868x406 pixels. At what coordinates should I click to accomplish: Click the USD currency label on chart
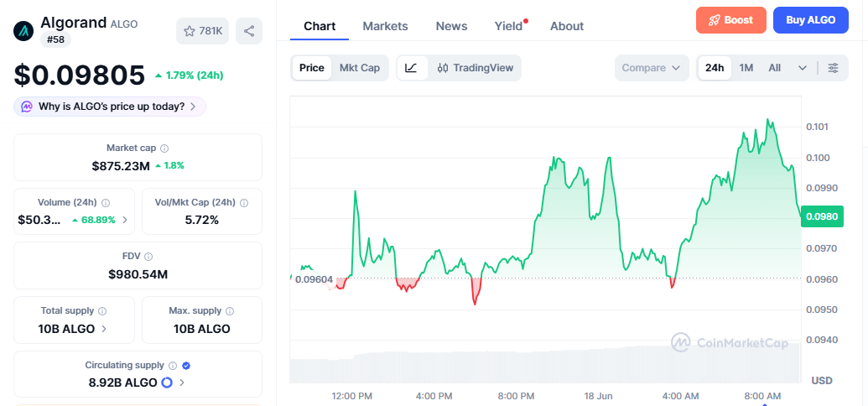tap(822, 381)
